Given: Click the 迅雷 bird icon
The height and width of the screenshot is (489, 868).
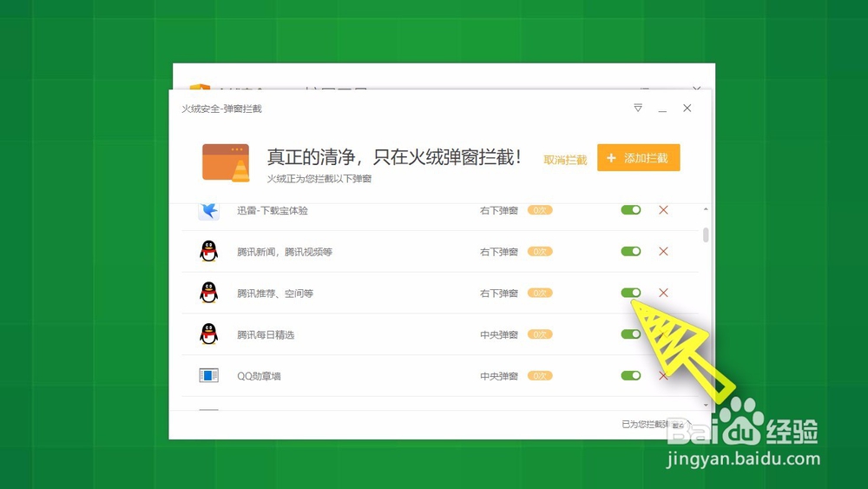Looking at the screenshot, I should tap(208, 210).
